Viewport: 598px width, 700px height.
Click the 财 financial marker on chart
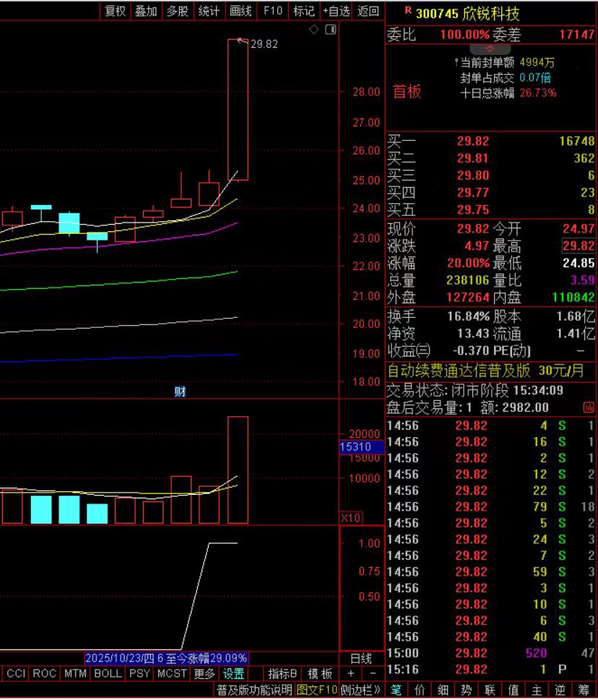tap(180, 392)
